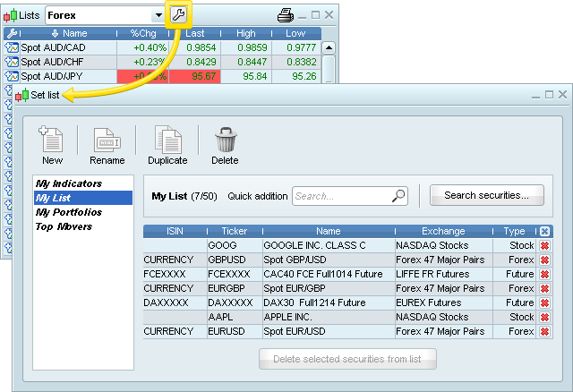573x392 pixels.
Task: Click Delete selected securities from list button
Action: click(347, 359)
